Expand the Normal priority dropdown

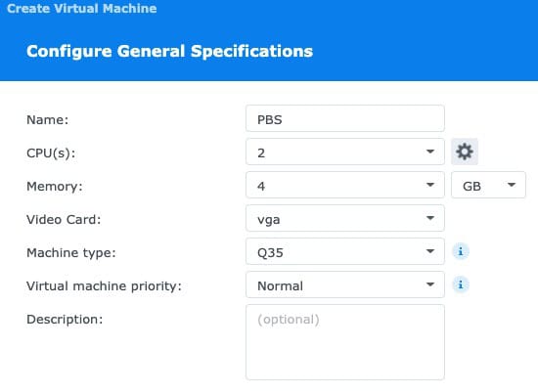pos(345,284)
